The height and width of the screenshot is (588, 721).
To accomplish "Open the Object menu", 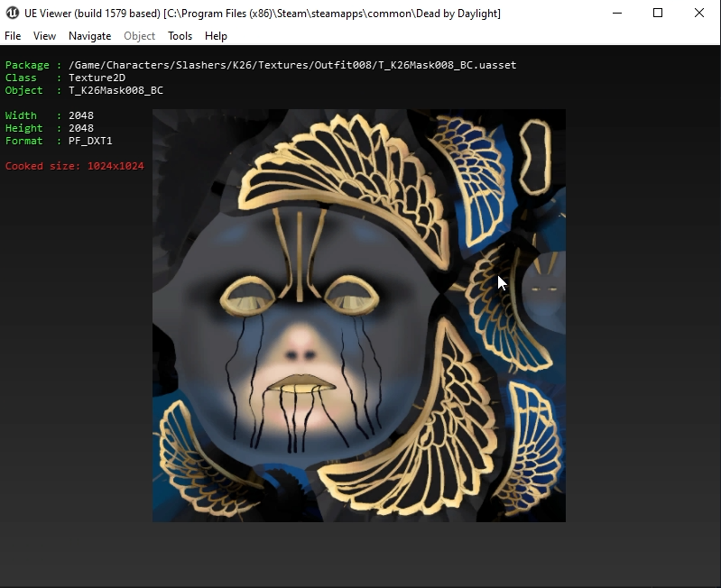I will point(139,36).
